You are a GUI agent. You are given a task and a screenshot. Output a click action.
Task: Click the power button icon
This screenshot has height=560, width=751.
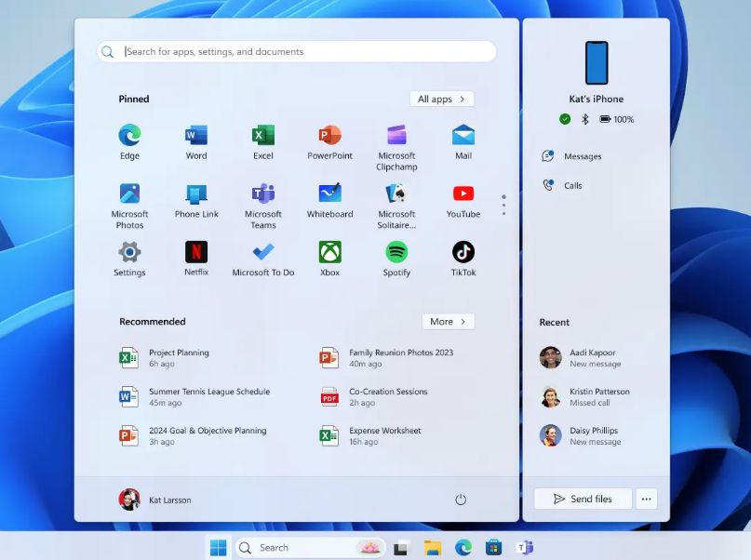[x=461, y=500]
